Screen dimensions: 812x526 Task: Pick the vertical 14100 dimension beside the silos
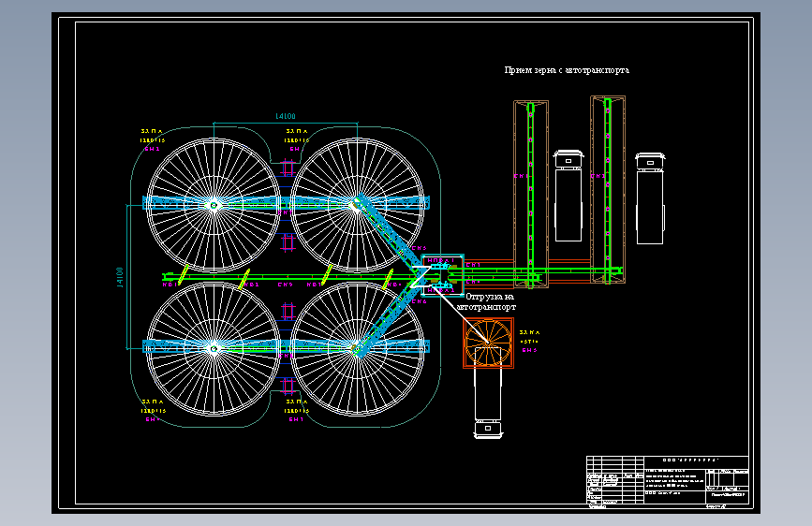click(120, 277)
